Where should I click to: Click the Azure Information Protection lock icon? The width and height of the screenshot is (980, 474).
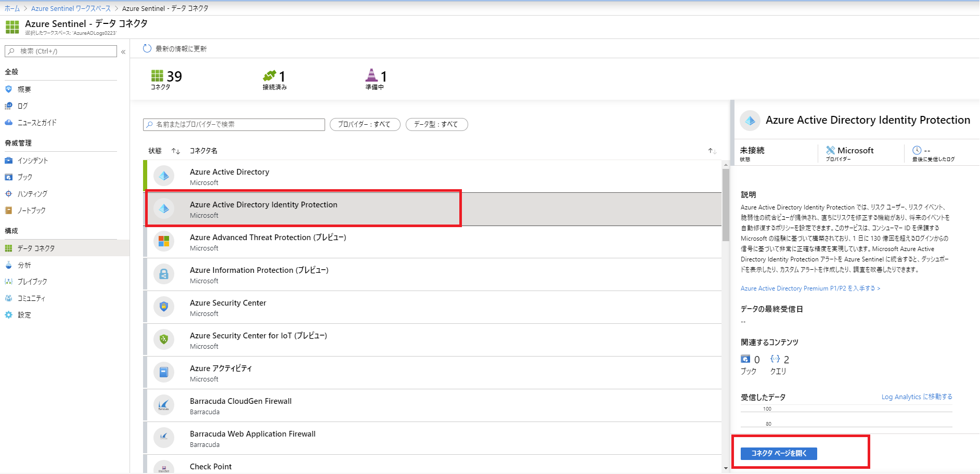click(164, 274)
